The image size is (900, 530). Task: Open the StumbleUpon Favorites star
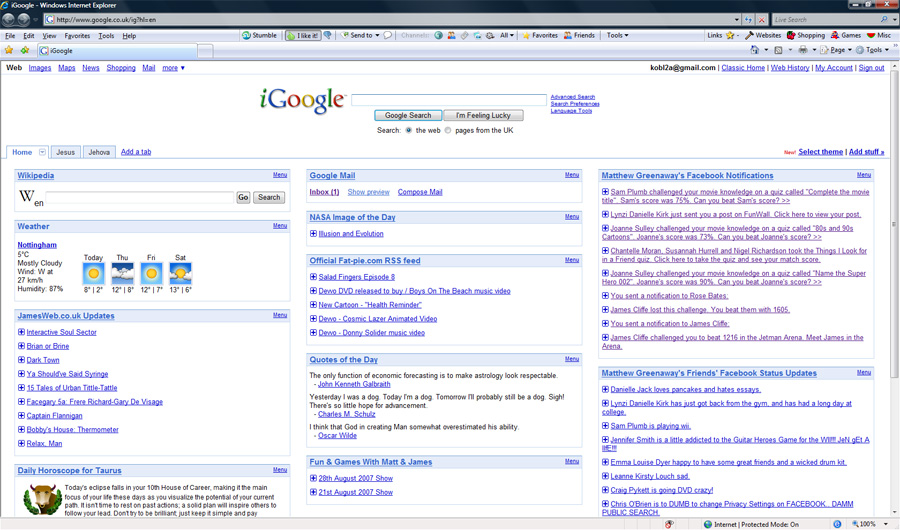[526, 35]
